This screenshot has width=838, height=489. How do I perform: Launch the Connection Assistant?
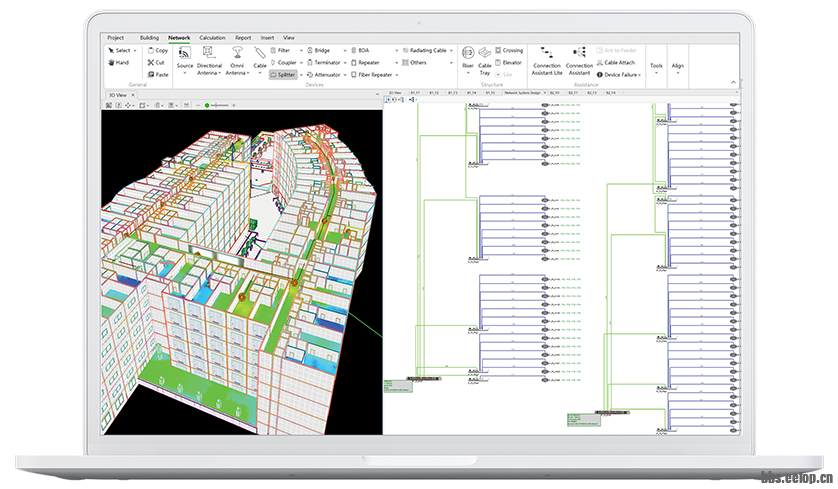pyautogui.click(x=579, y=60)
